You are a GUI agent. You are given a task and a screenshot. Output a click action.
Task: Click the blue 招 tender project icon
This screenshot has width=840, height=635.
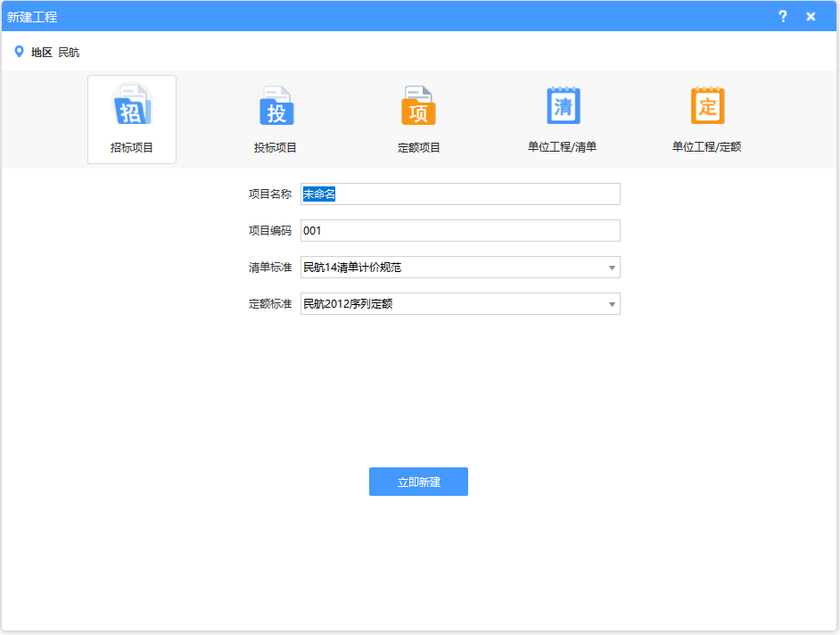coord(131,106)
